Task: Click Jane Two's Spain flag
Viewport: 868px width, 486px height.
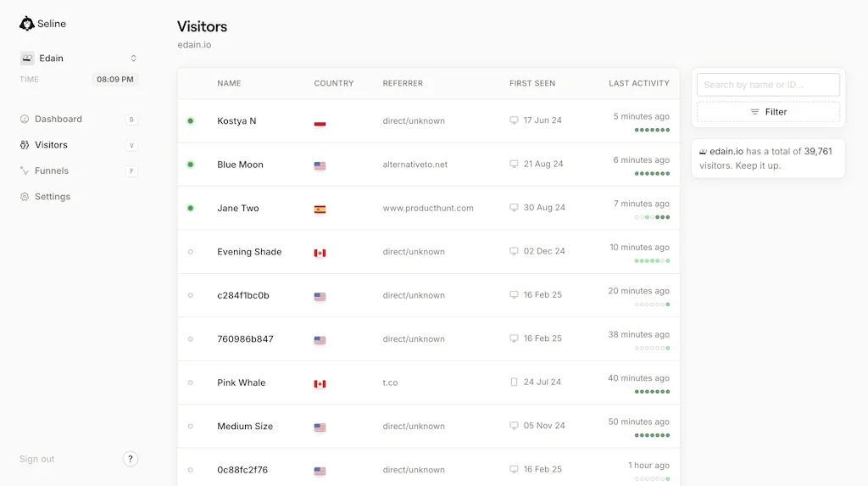Action: [x=320, y=209]
